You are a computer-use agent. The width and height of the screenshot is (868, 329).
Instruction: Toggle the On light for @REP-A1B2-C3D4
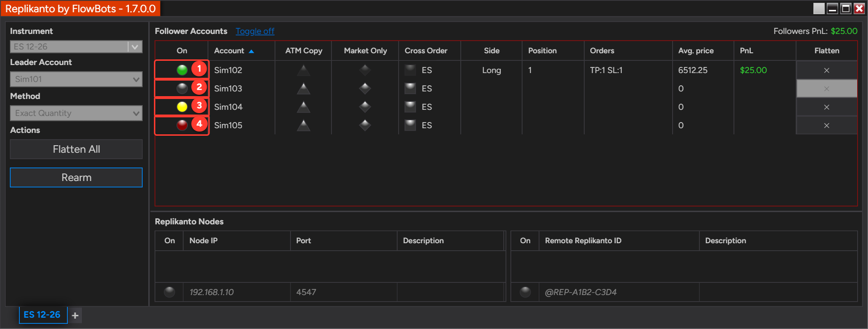coord(525,292)
